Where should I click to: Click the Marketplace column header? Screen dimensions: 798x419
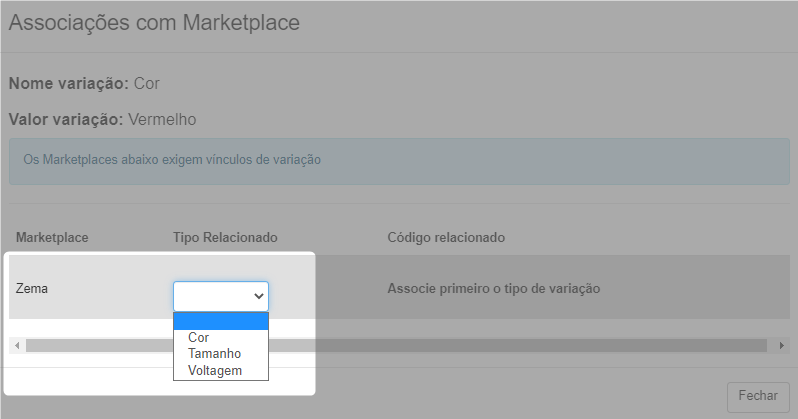pos(52,237)
